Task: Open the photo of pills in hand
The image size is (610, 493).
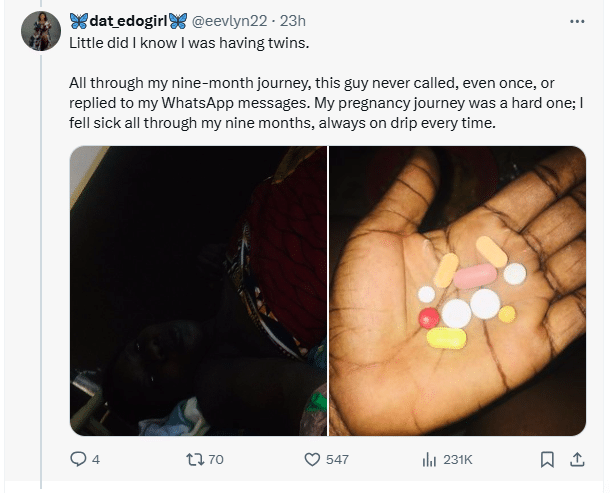Action: point(457,291)
